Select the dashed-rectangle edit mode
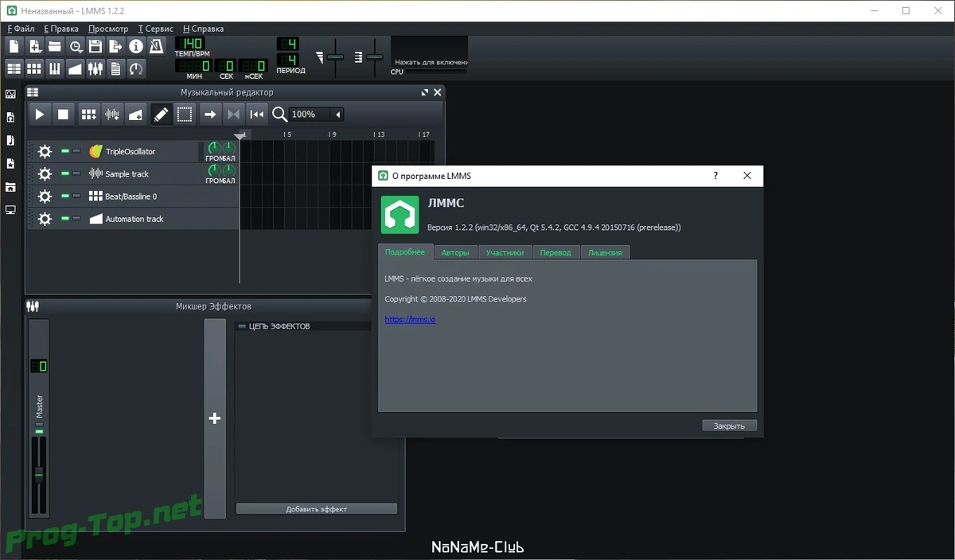This screenshot has width=955, height=560. click(x=185, y=115)
